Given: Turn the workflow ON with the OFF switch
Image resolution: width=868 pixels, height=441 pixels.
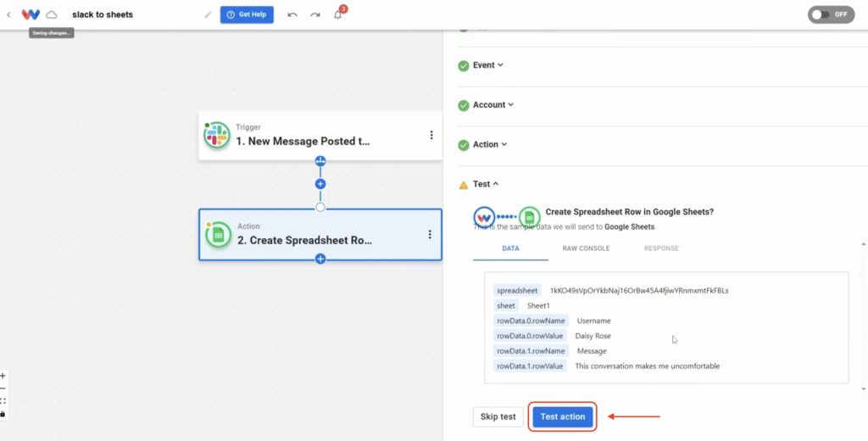Looking at the screenshot, I should point(831,14).
